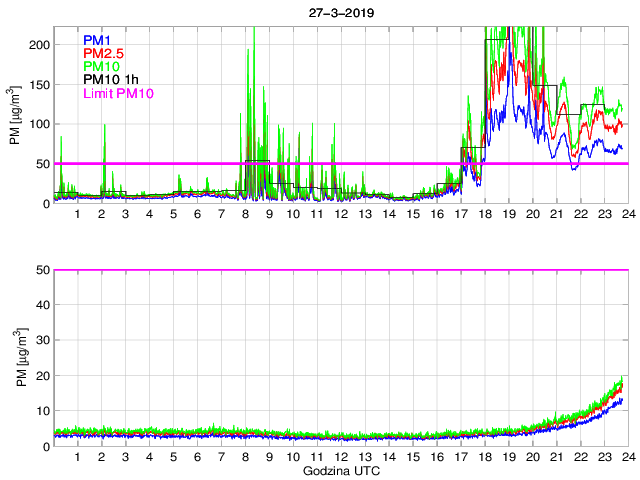Click hour 8 tick label in upper plot

coord(246,214)
